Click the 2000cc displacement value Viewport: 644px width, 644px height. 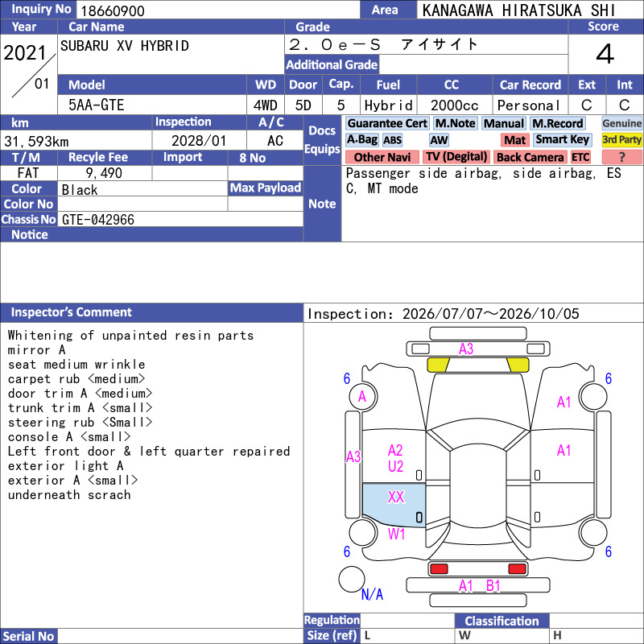pyautogui.click(x=455, y=105)
